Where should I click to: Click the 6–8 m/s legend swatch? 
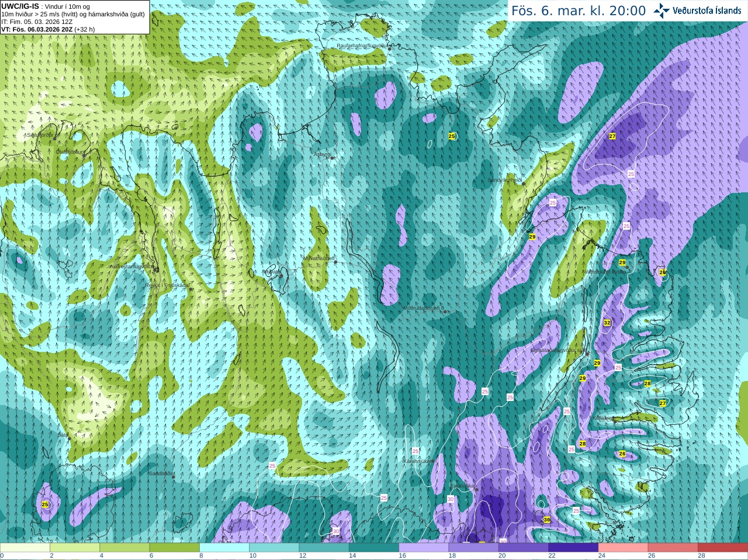[x=175, y=548]
